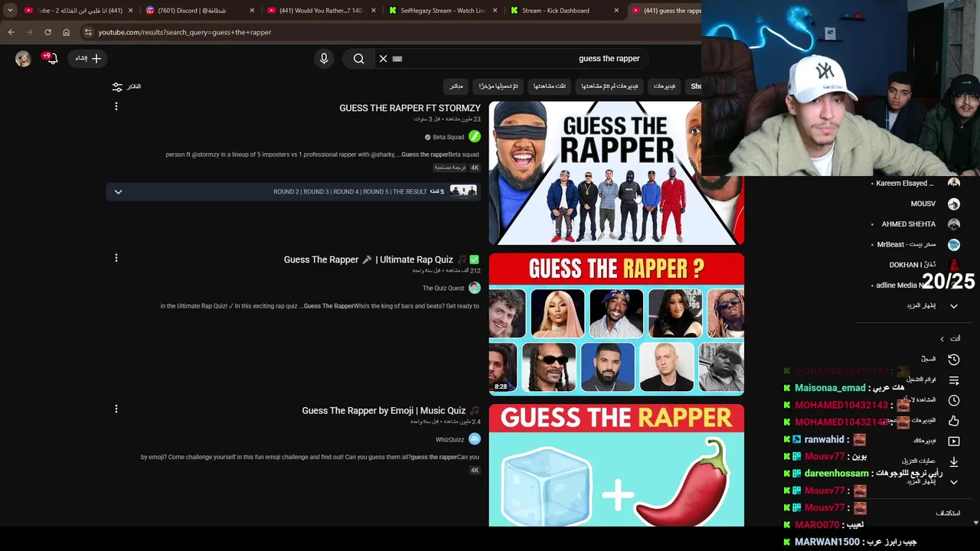Click the Beta Squad channel avatar
The image size is (980, 551).
point(475,137)
